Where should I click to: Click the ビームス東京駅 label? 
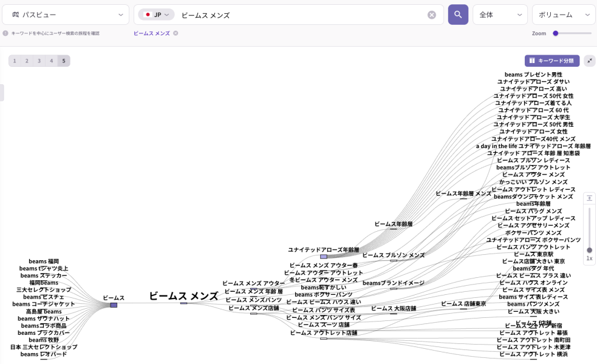[x=533, y=254]
